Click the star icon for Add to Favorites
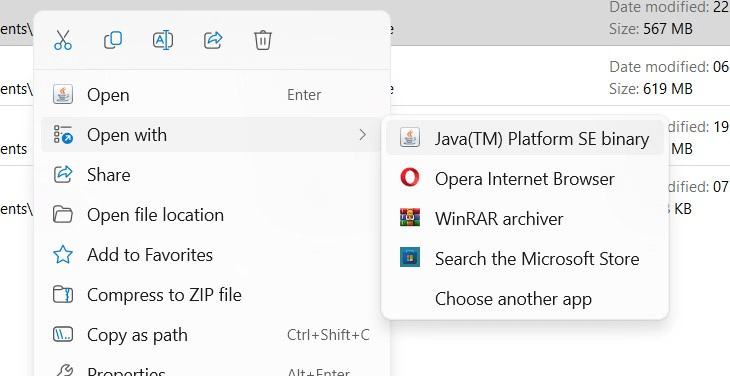730x376 pixels. tap(63, 255)
